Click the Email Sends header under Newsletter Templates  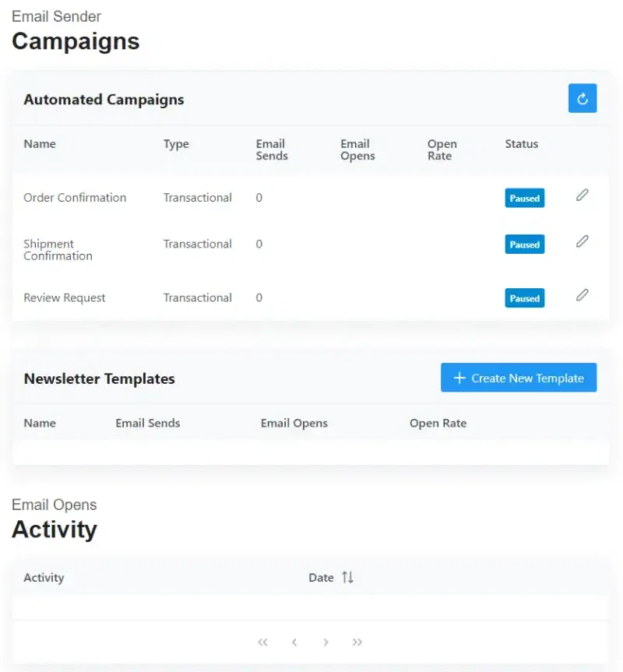(147, 423)
